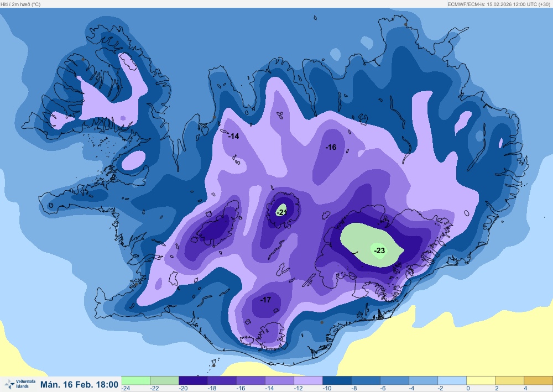Image resolution: width=553 pixels, height=392 pixels.
Task: Click the -23 temperature label on map
Action: click(379, 250)
